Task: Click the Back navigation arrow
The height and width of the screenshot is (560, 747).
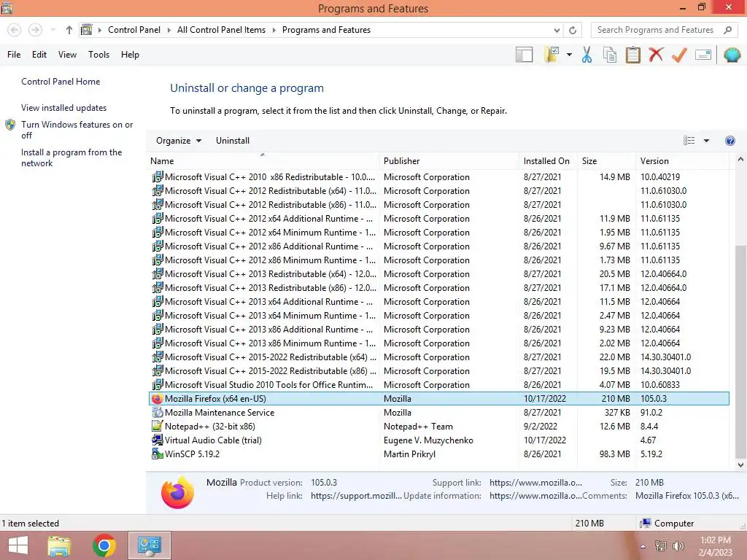Action: click(x=15, y=30)
